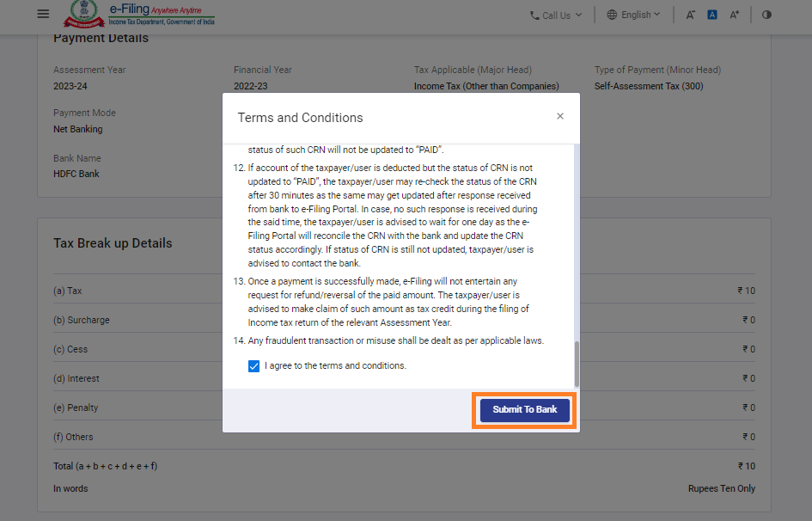Click the e-Filing Anywhere Anytime logo
The image size is (812, 521).
pos(162,15)
